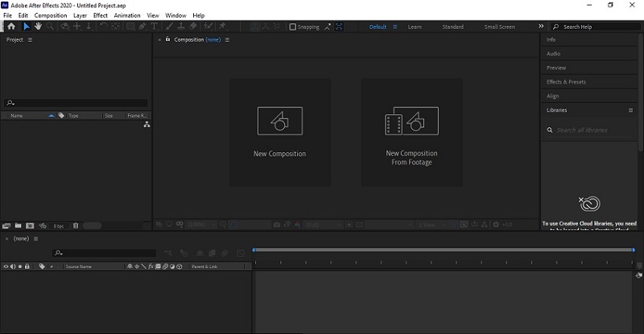Select the Pen tool
The width and height of the screenshot is (644, 334).
tap(142, 27)
